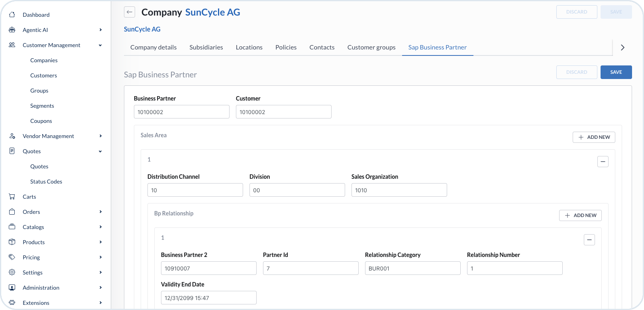This screenshot has width=644, height=310.
Task: Open Segments in the sidebar
Action: pos(42,106)
